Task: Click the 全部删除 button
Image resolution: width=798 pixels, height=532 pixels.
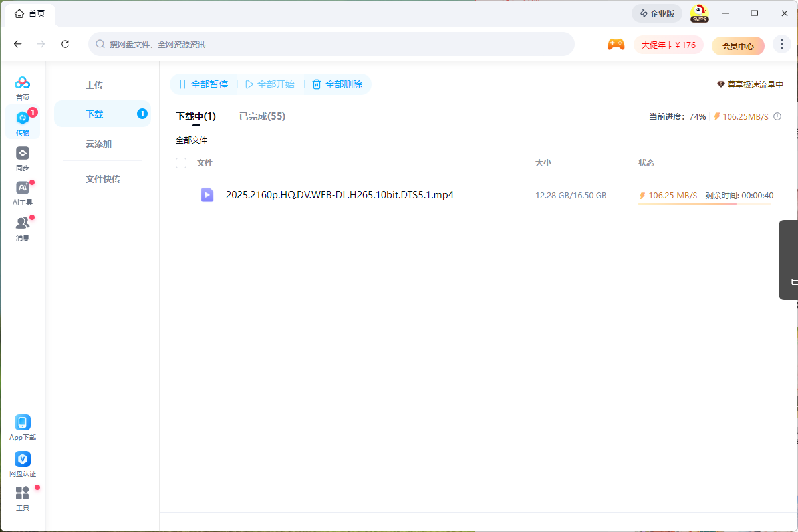Action: [337, 84]
